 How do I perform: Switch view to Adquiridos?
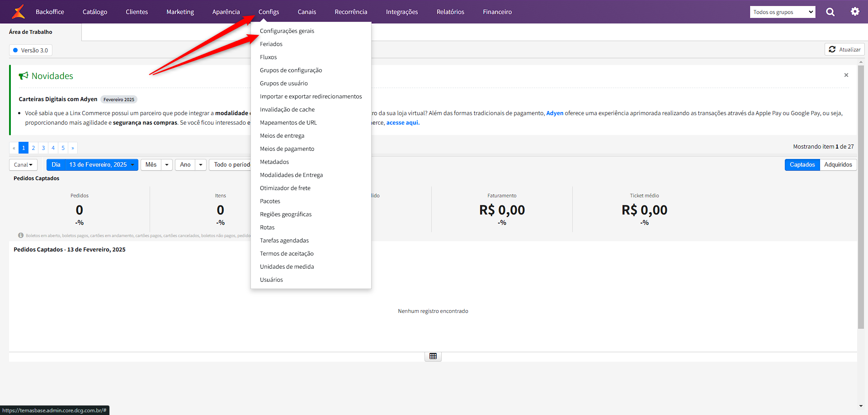pos(838,165)
